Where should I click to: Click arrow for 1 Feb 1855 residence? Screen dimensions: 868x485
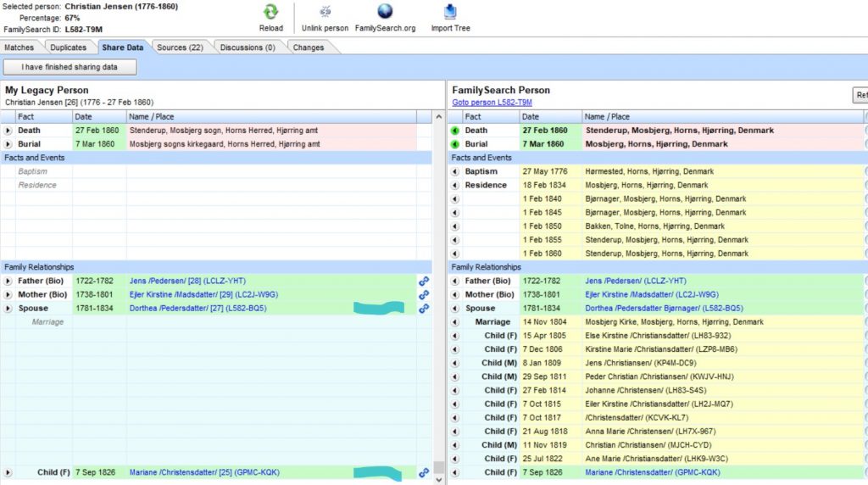(x=455, y=240)
